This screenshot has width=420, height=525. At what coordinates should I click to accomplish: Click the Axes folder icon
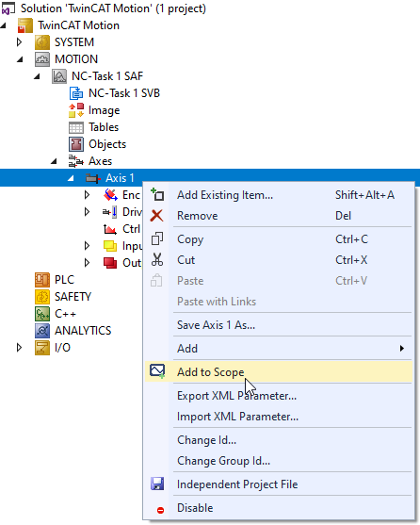tap(76, 161)
